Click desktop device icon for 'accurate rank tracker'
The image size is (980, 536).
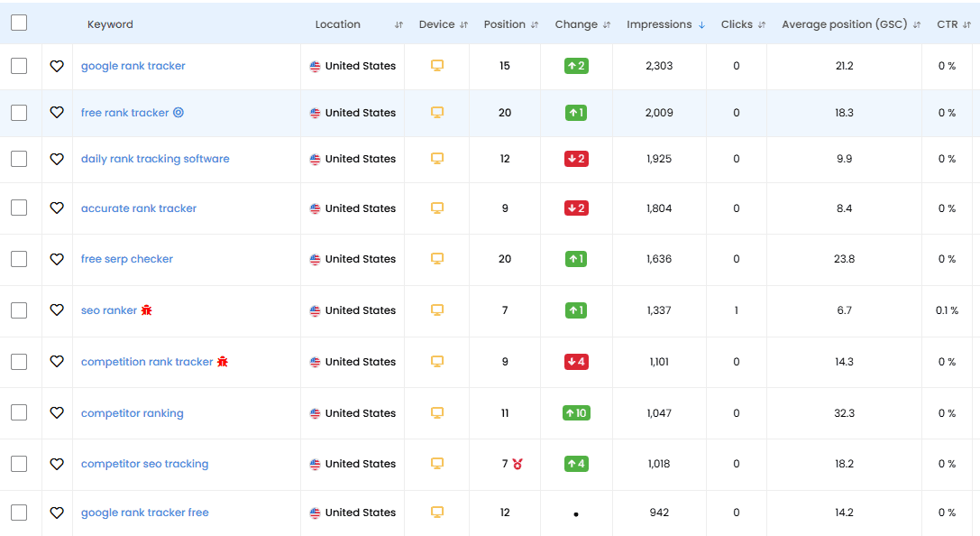(x=437, y=208)
